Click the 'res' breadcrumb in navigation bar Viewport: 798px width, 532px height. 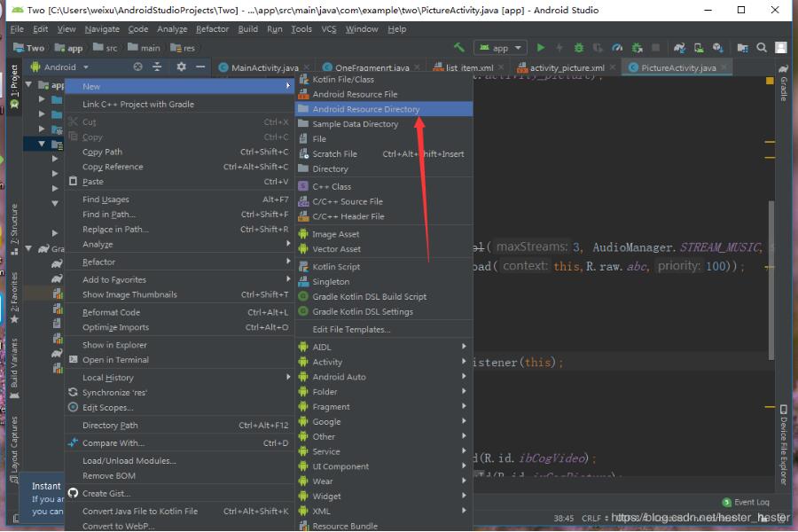pyautogui.click(x=183, y=48)
